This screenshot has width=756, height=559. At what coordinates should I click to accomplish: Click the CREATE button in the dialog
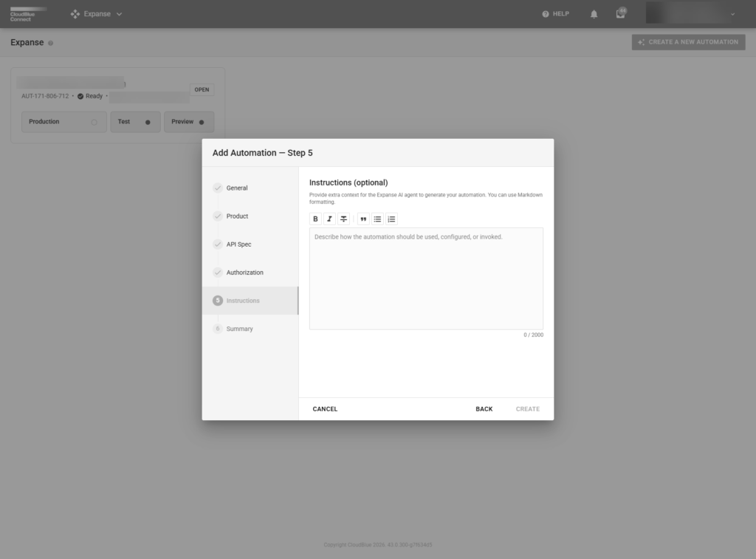(x=527, y=409)
